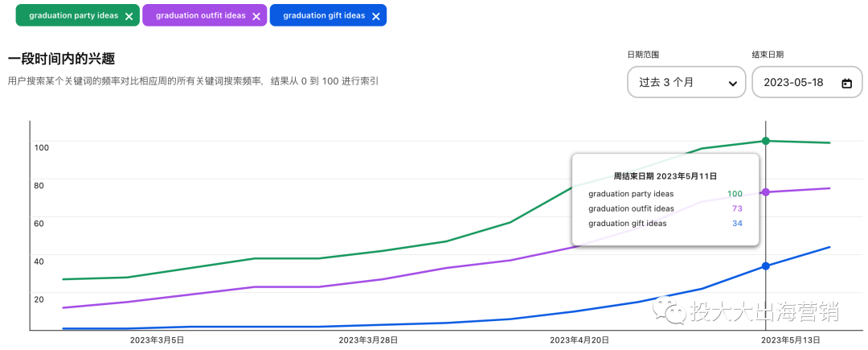Click the 2023年3月5日 axis label
Image resolution: width=868 pixels, height=350 pixels.
tap(157, 340)
